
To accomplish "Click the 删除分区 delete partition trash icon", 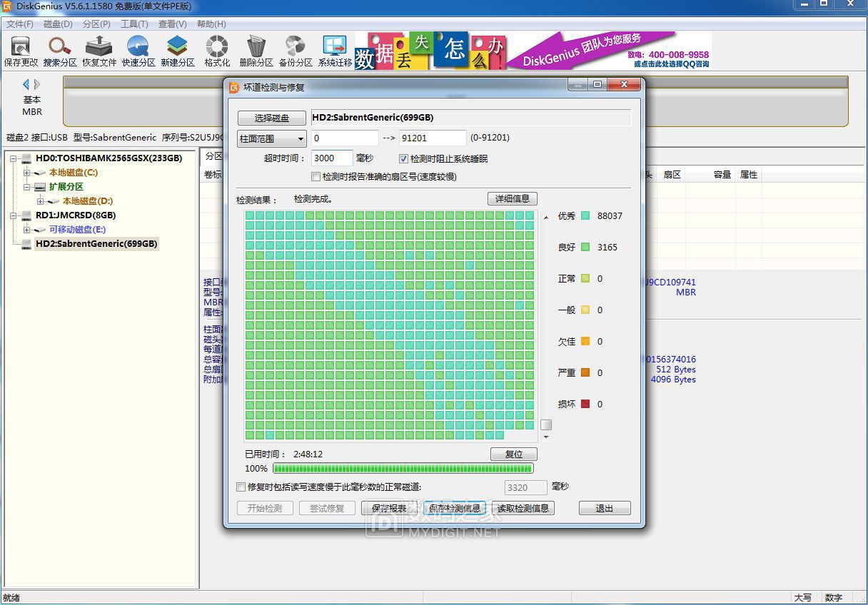I will coord(256,51).
